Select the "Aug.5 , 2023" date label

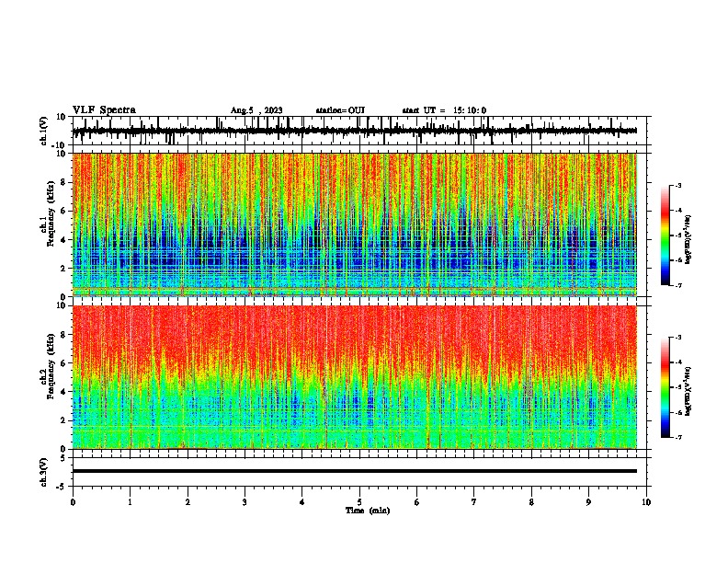[256, 110]
